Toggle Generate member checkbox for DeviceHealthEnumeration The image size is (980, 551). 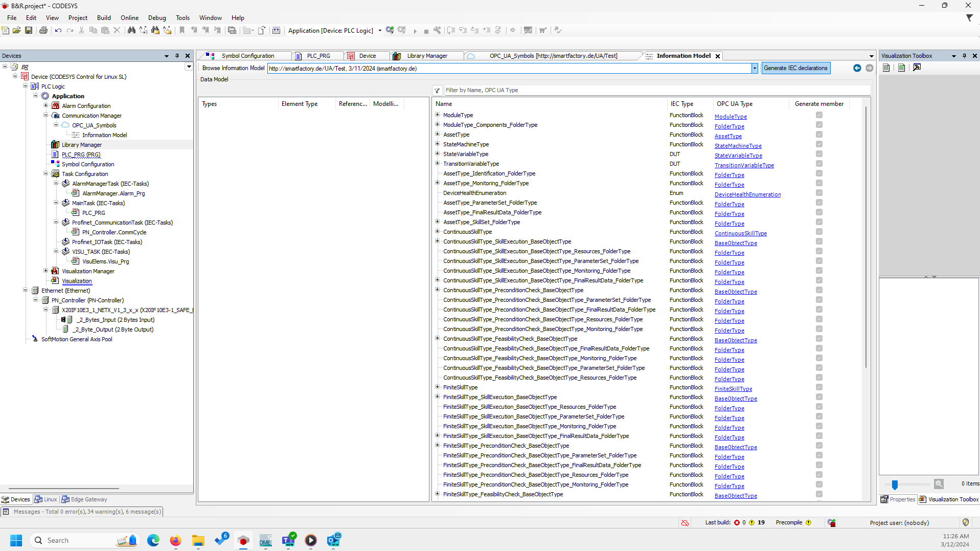point(819,193)
